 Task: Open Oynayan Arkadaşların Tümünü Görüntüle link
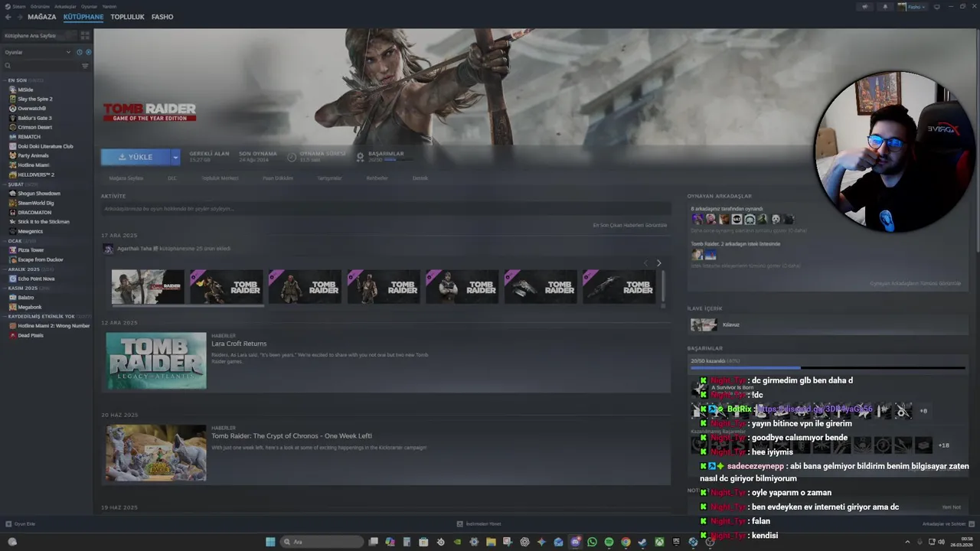pyautogui.click(x=915, y=283)
